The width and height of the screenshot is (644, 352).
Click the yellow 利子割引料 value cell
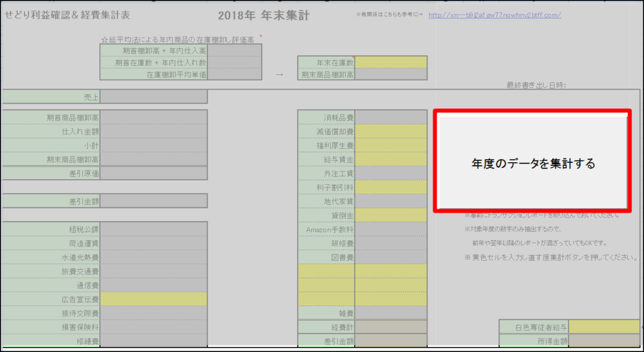391,187
